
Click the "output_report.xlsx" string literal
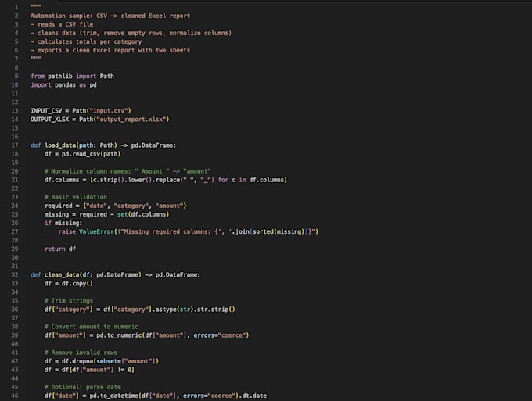coord(131,120)
